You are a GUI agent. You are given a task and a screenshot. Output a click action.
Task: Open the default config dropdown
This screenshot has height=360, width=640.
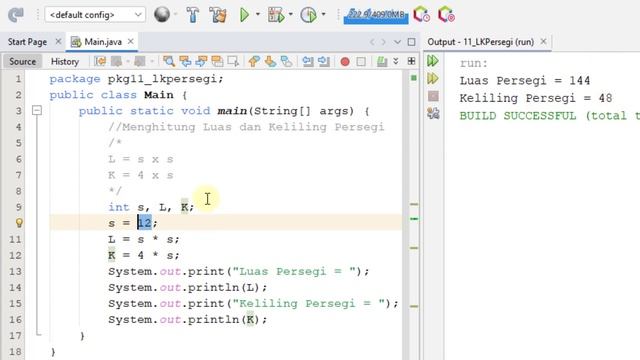[95, 15]
